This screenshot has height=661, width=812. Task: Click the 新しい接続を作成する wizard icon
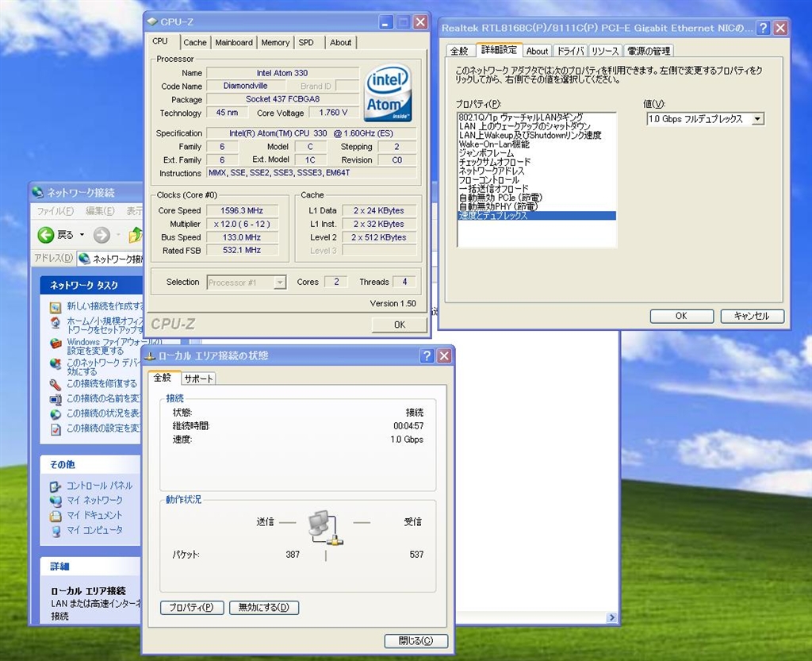[x=56, y=307]
